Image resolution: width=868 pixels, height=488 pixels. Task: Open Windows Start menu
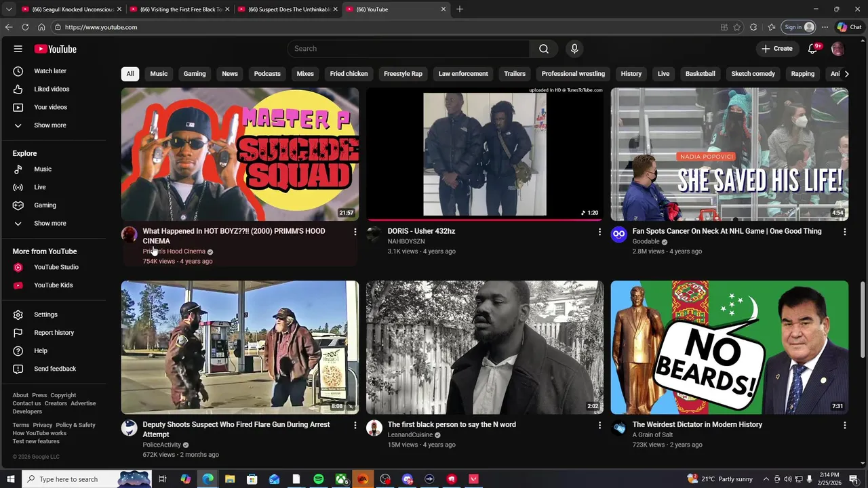10,479
